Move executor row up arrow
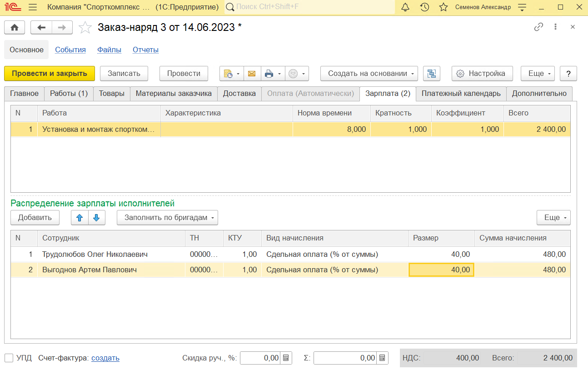The height and width of the screenshot is (375, 588). point(80,218)
